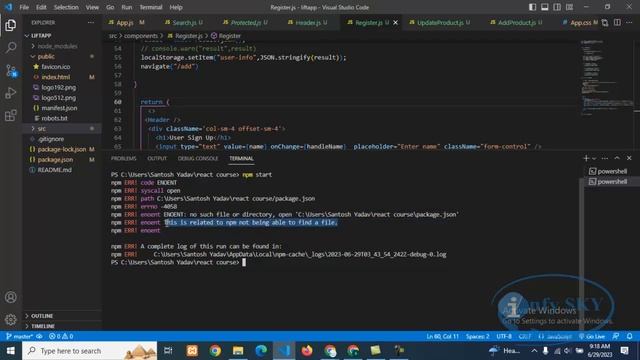Screen dimensions: 640x360
Task: Toggle panel layout icon in title bar
Action: (x=544, y=7)
